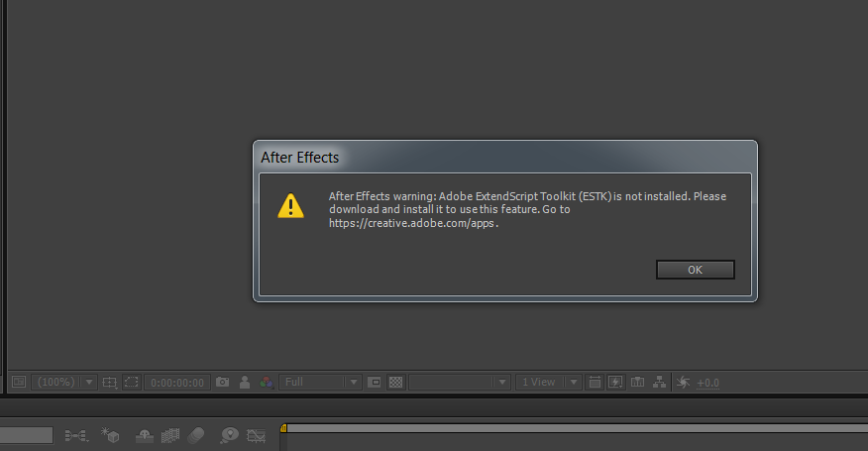The image size is (868, 451).
Task: Open the Full resolution dropdown
Action: click(x=320, y=383)
